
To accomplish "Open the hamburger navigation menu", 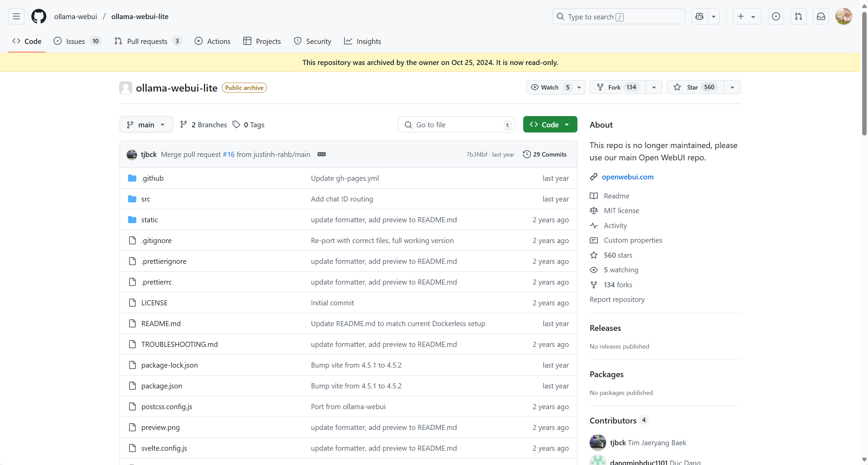I will (x=16, y=16).
